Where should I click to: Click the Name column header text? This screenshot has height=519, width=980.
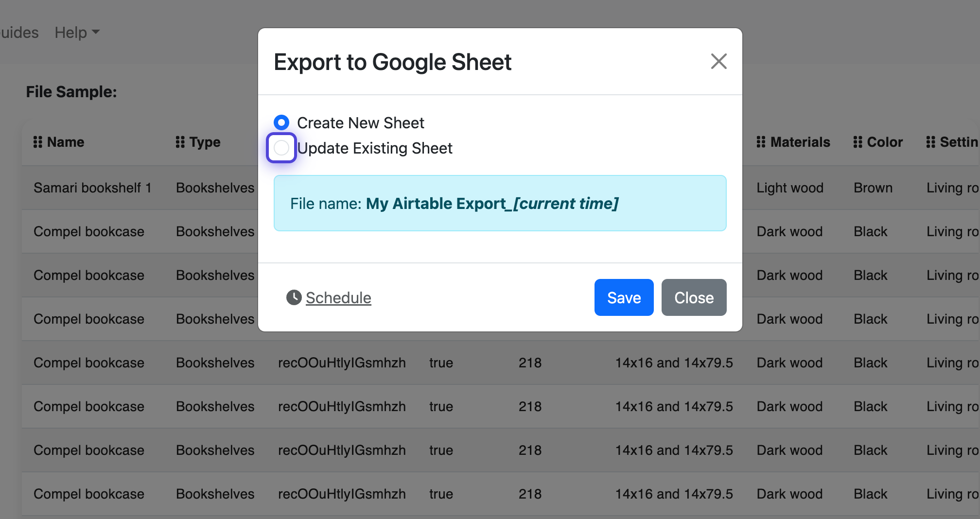point(66,142)
